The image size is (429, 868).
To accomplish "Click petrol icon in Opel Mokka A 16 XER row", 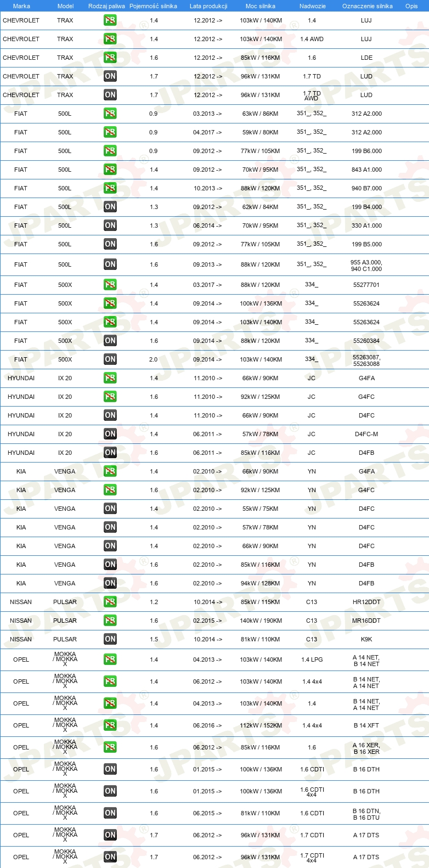I will 110,747.
